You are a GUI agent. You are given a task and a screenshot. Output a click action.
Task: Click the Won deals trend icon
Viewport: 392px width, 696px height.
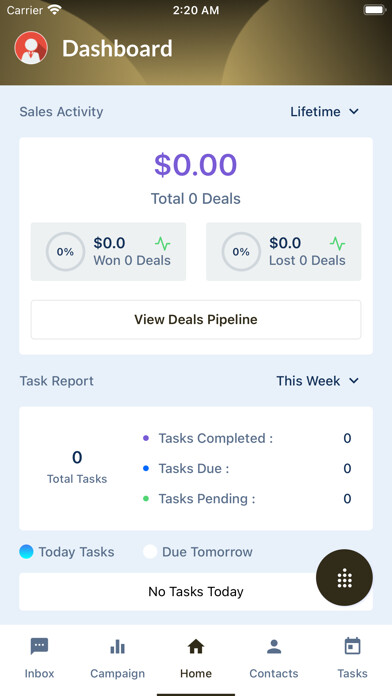tap(163, 243)
